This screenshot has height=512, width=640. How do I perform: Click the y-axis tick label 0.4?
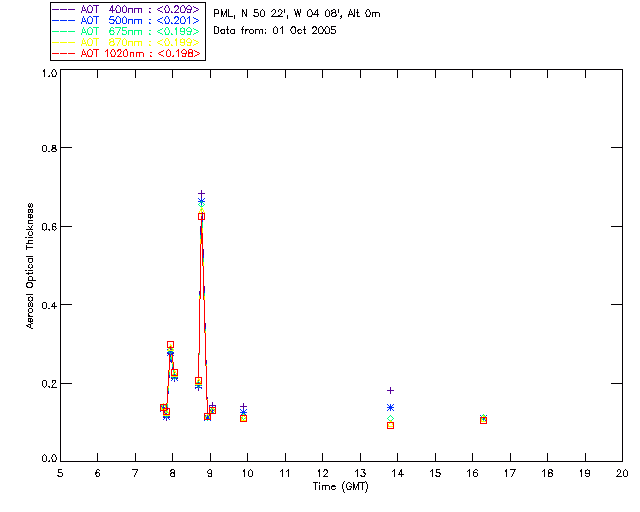49,305
